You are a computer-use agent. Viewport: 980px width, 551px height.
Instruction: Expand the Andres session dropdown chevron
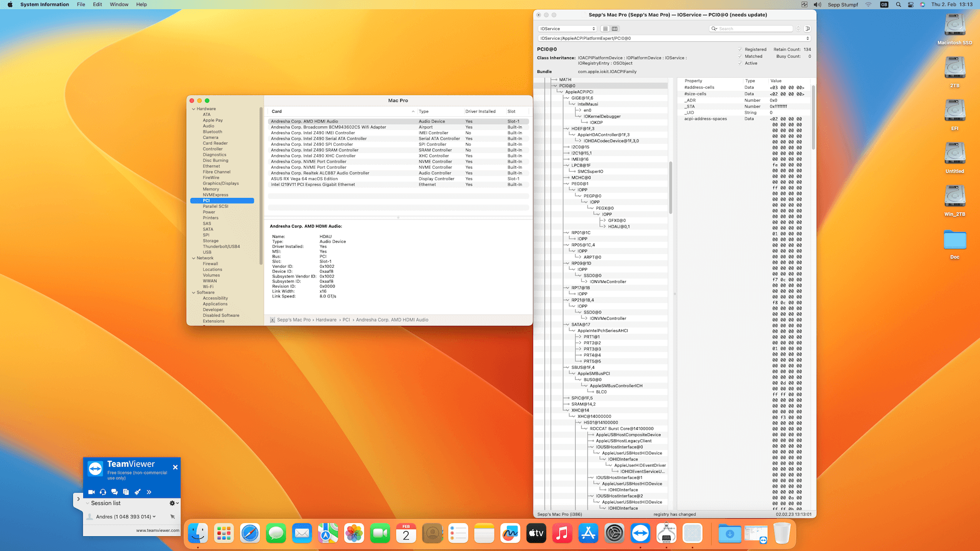click(x=154, y=516)
